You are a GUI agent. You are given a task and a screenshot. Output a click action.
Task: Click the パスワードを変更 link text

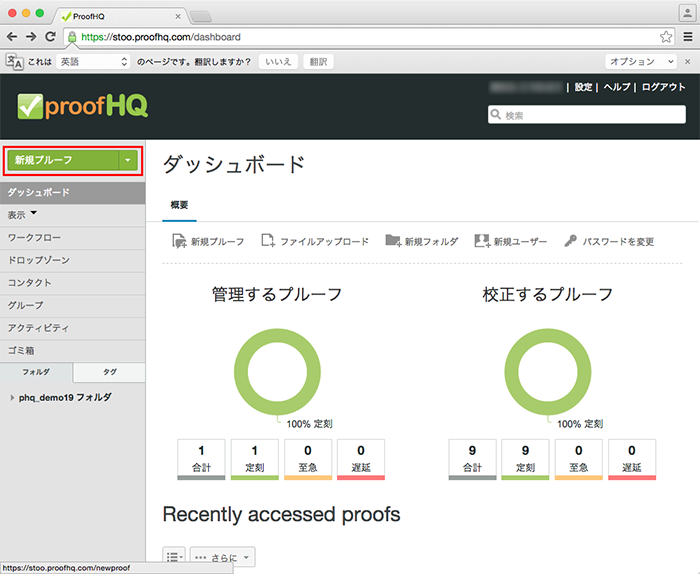618,241
